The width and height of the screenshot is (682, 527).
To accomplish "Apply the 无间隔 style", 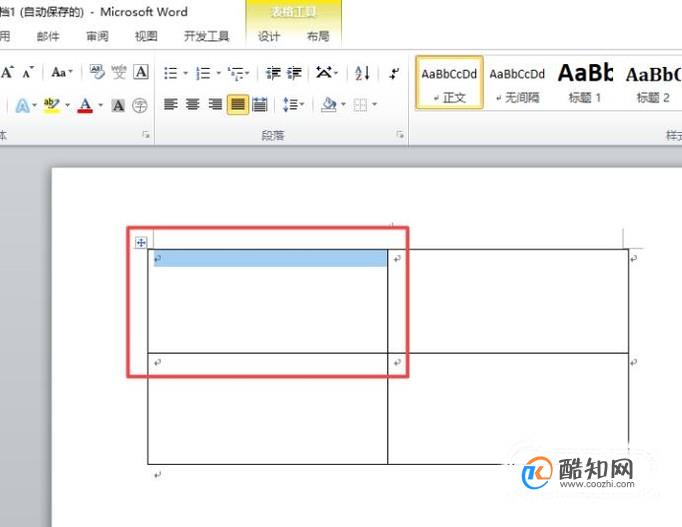I will point(517,83).
